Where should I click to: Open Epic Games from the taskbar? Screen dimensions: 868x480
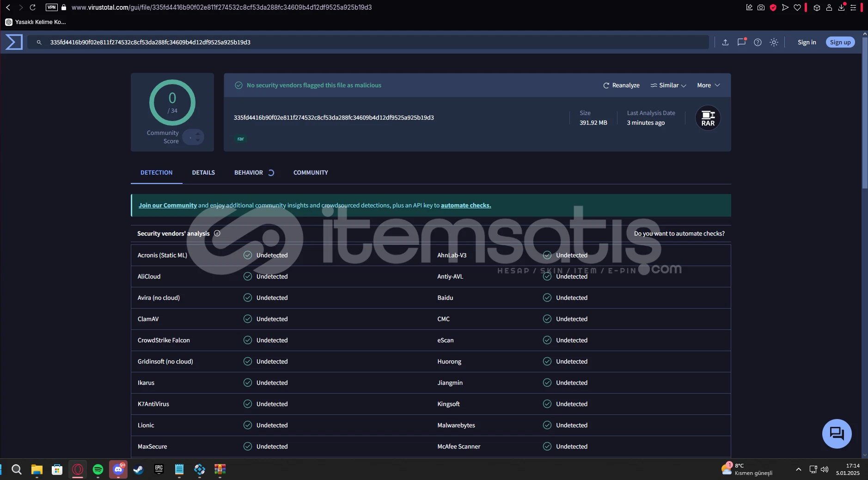[x=159, y=469]
